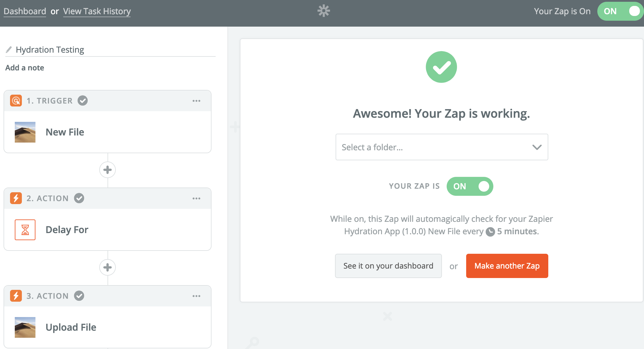Go to the Dashboard link
The image size is (644, 349).
(25, 11)
